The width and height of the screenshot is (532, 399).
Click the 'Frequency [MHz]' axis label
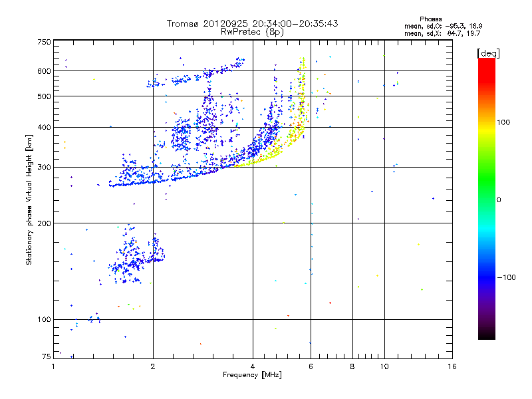252,375
